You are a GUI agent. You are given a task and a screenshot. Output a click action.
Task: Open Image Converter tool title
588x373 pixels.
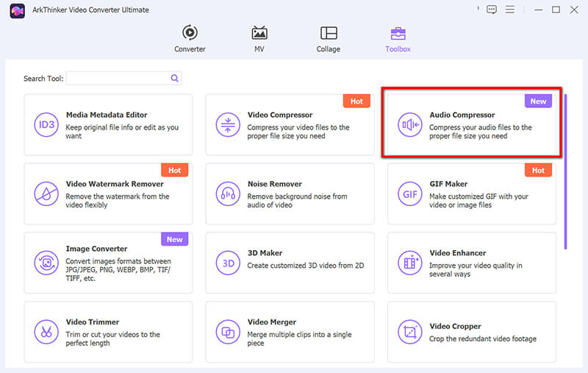click(97, 249)
